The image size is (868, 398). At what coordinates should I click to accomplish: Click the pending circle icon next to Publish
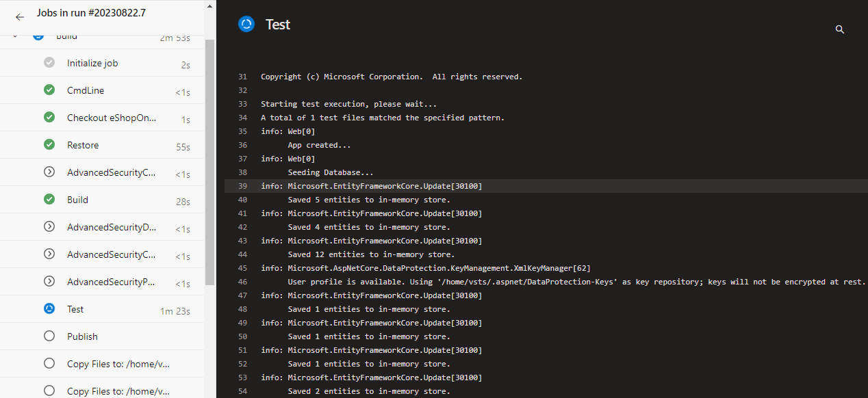tap(49, 336)
